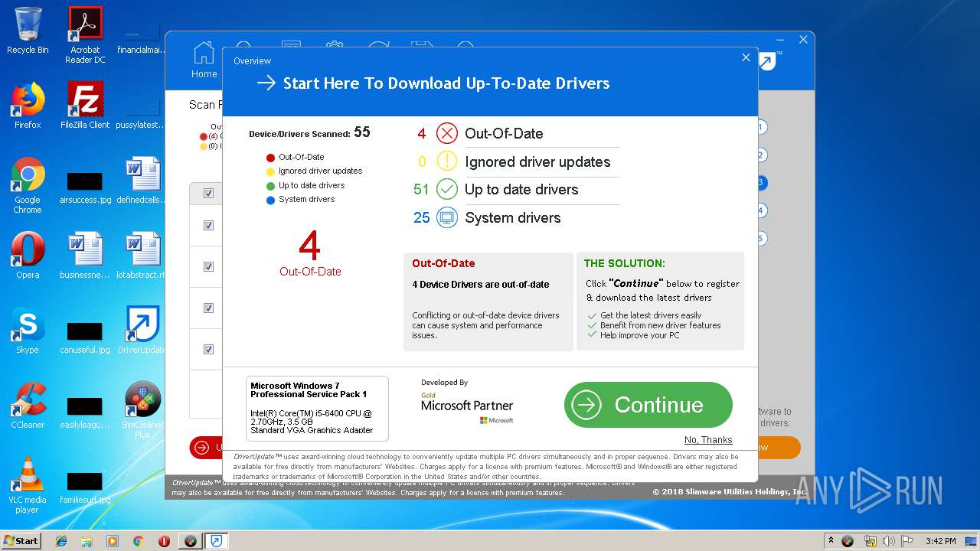Image resolution: width=980 pixels, height=551 pixels.
Task: Click the green Up to date drivers legend dot
Action: pyautogui.click(x=270, y=186)
